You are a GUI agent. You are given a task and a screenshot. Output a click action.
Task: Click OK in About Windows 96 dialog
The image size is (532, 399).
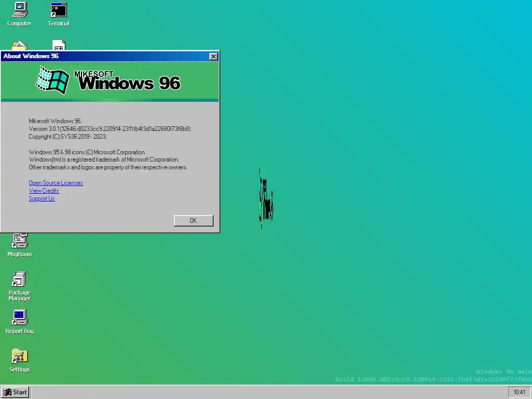(x=193, y=220)
